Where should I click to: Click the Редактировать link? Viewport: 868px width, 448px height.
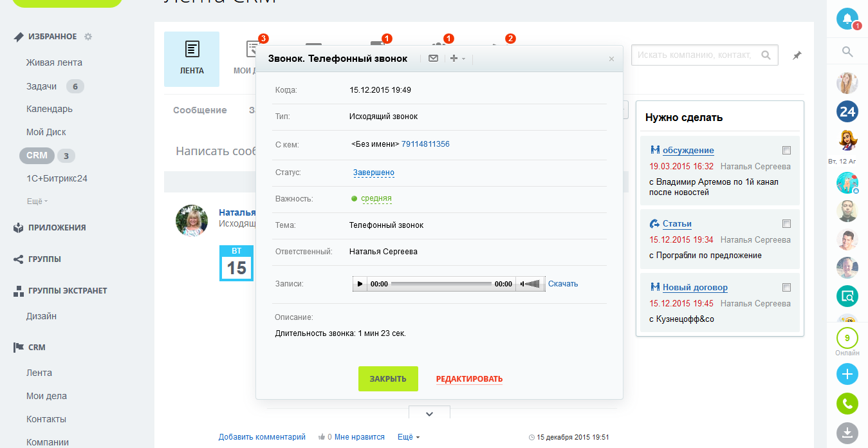469,379
